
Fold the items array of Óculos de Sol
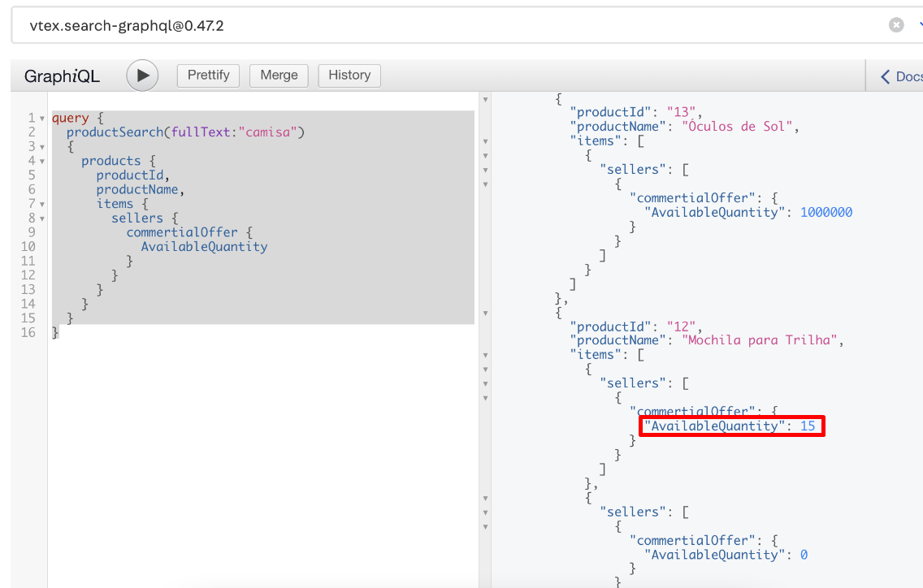pyautogui.click(x=486, y=141)
